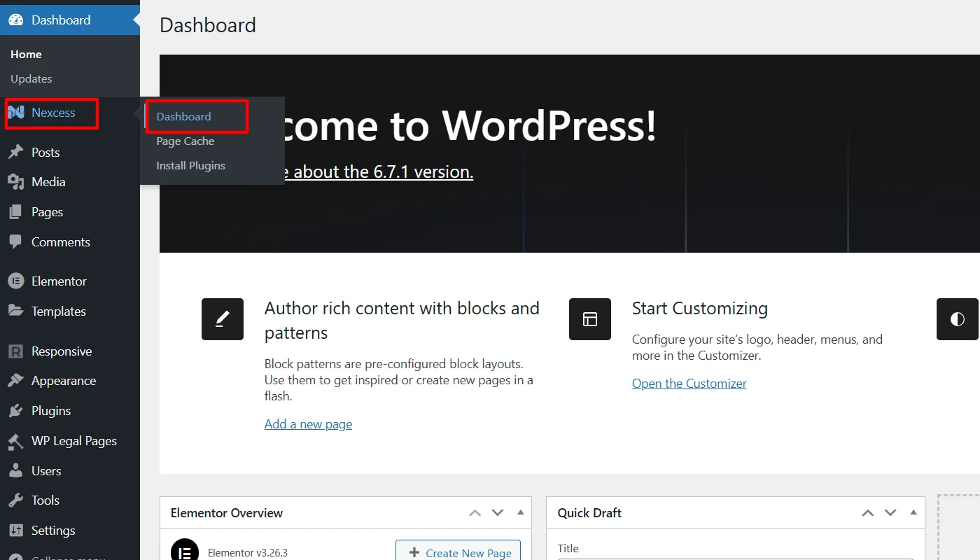The image size is (980, 560).
Task: Click the layout icon beside Start Customizing
Action: pyautogui.click(x=590, y=319)
